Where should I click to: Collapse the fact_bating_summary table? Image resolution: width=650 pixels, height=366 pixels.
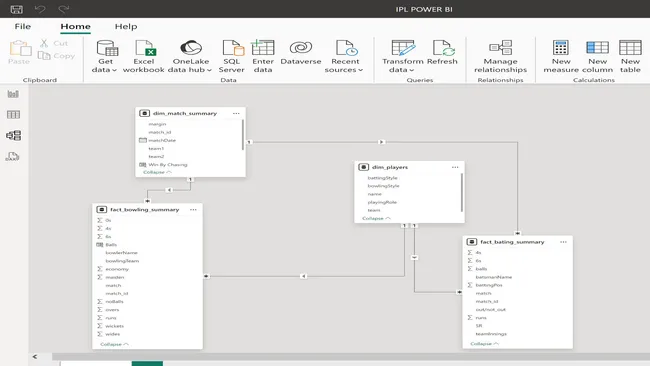(484, 344)
